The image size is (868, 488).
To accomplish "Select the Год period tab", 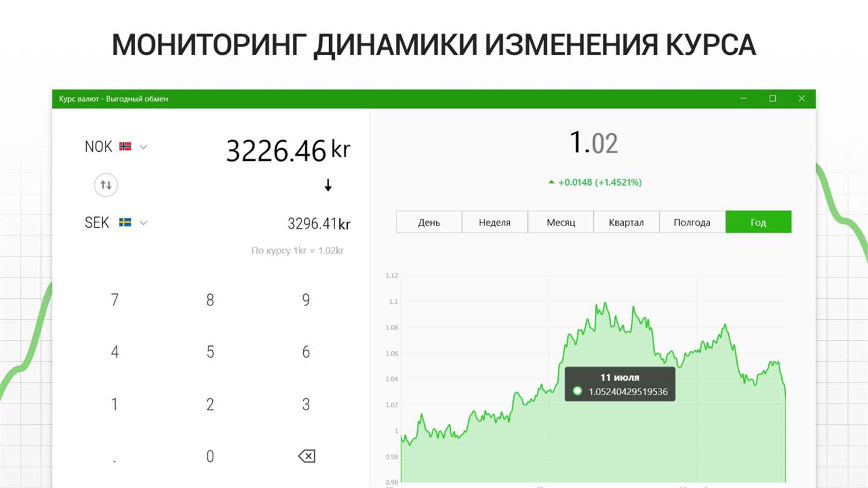I will (758, 222).
